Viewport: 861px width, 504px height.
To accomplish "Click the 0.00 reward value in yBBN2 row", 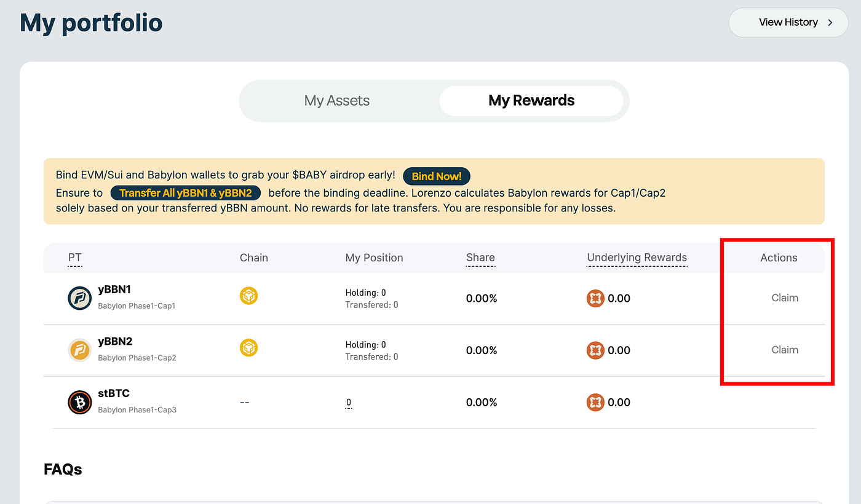I will (x=619, y=350).
